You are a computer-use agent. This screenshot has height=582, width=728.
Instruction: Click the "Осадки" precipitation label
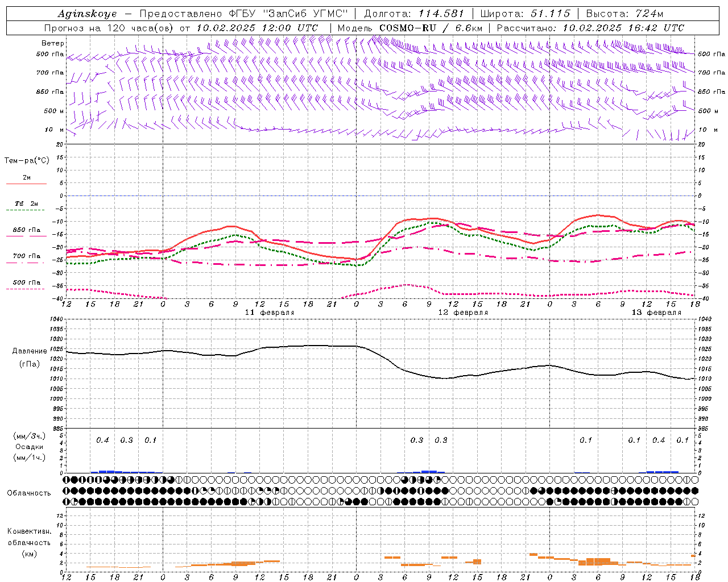(30, 447)
